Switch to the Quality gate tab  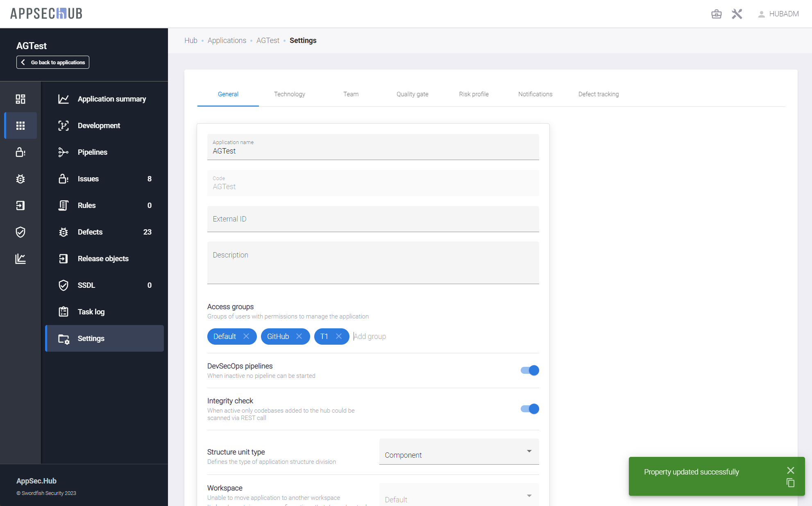click(x=412, y=94)
